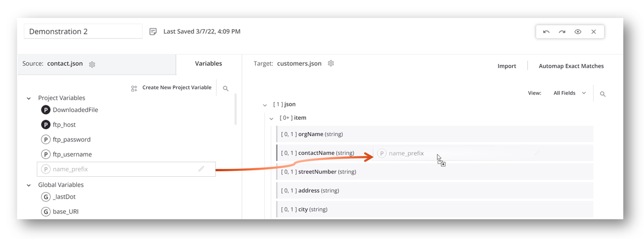Click the Import button

point(506,66)
